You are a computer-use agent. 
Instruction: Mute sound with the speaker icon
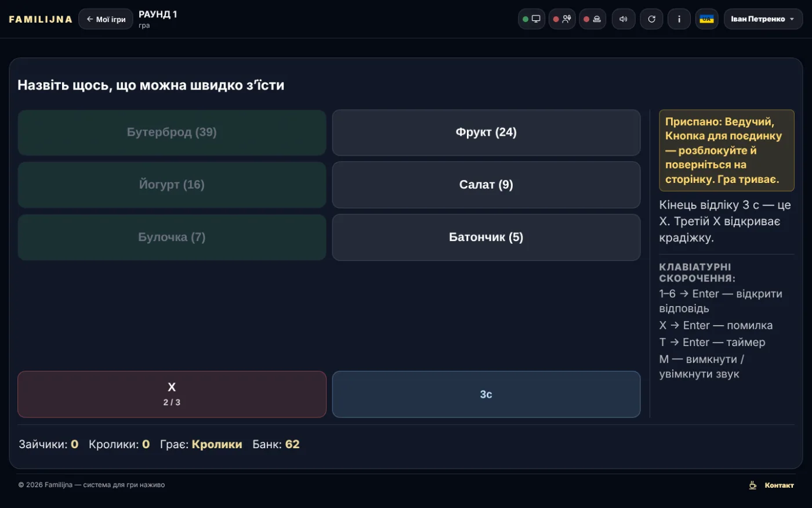[623, 19]
